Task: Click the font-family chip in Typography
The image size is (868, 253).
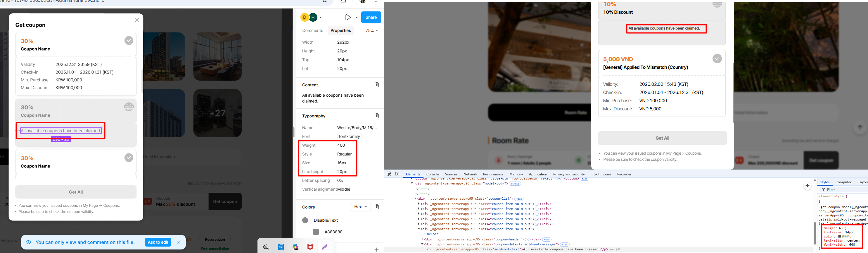Action: (x=350, y=136)
